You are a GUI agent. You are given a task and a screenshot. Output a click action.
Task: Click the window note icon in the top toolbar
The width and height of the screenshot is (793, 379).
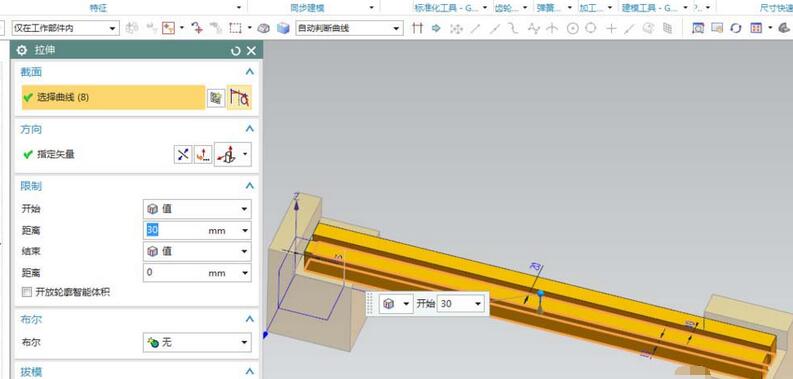pos(717,28)
